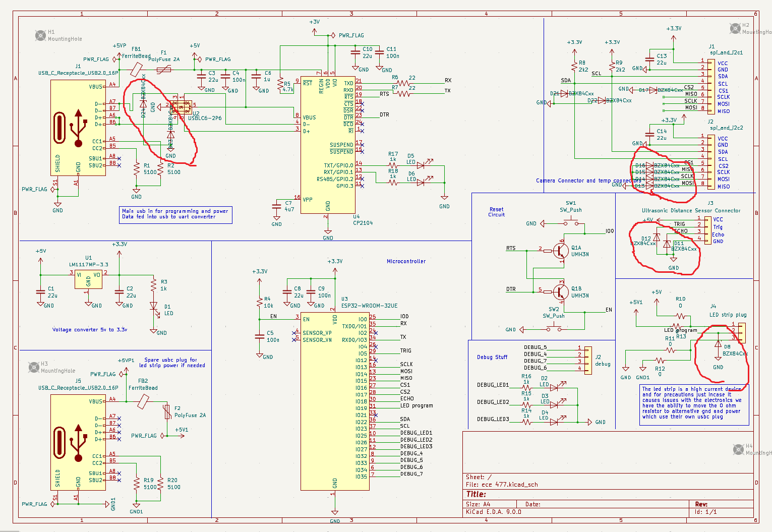Select the J4 LED strip plug connector
Screen dimensions: 772x532
pyautogui.click(x=741, y=332)
